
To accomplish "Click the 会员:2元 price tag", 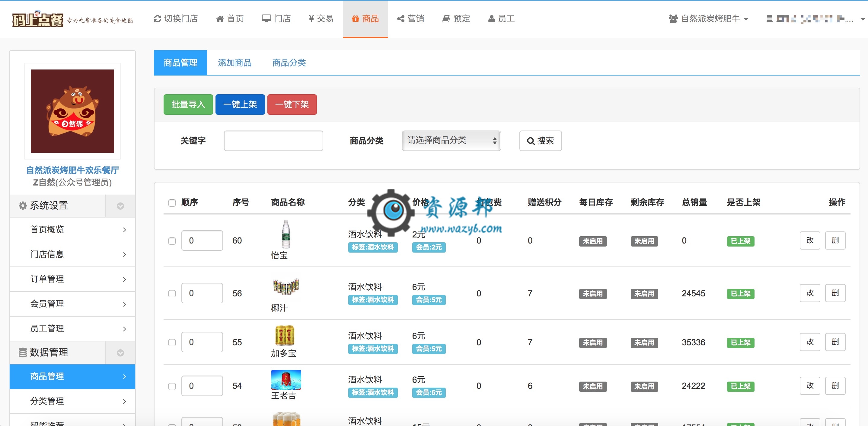I will [429, 247].
